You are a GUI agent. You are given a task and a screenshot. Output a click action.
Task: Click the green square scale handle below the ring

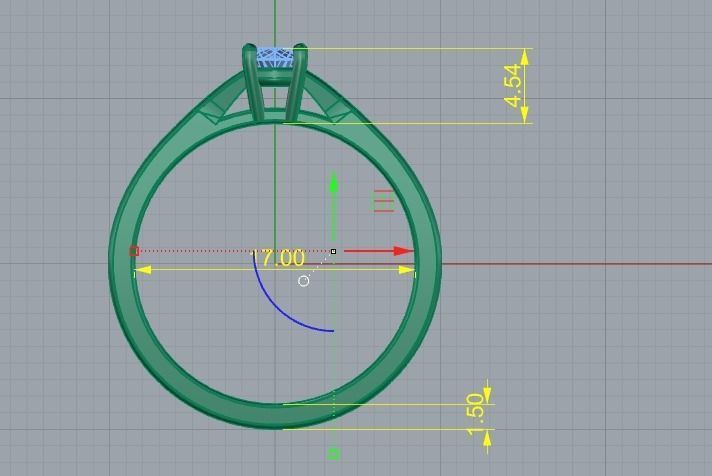tap(334, 454)
